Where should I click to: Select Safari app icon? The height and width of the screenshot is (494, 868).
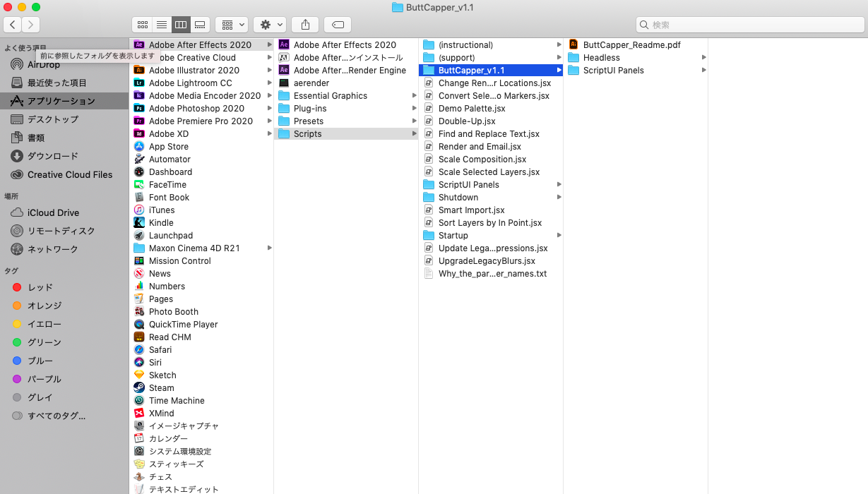pyautogui.click(x=139, y=350)
